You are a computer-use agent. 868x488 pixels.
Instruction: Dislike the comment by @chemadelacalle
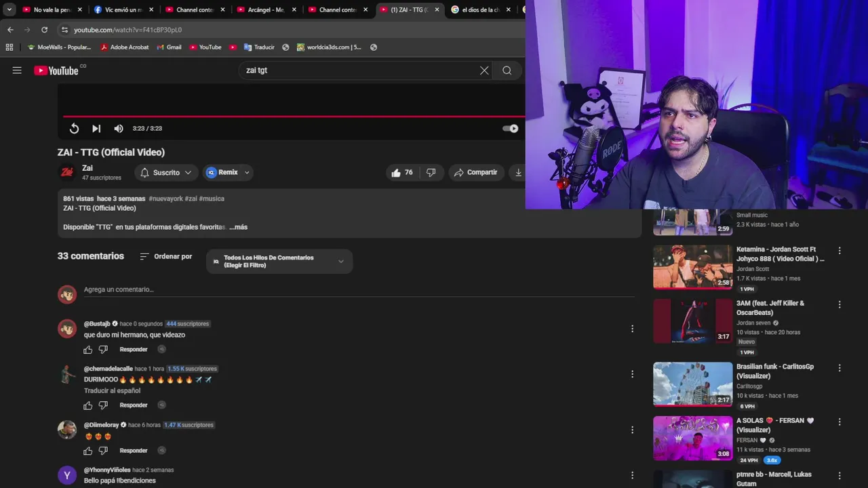click(x=103, y=405)
